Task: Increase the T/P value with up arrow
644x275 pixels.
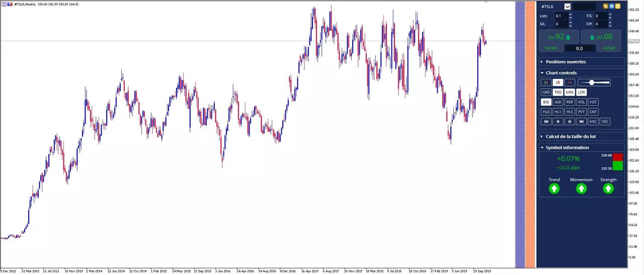Action: (610, 22)
